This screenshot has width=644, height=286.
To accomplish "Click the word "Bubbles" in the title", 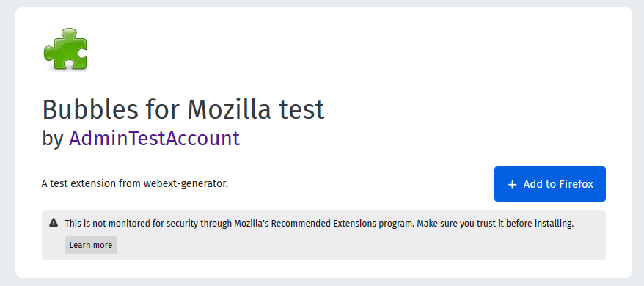I will tap(90, 110).
